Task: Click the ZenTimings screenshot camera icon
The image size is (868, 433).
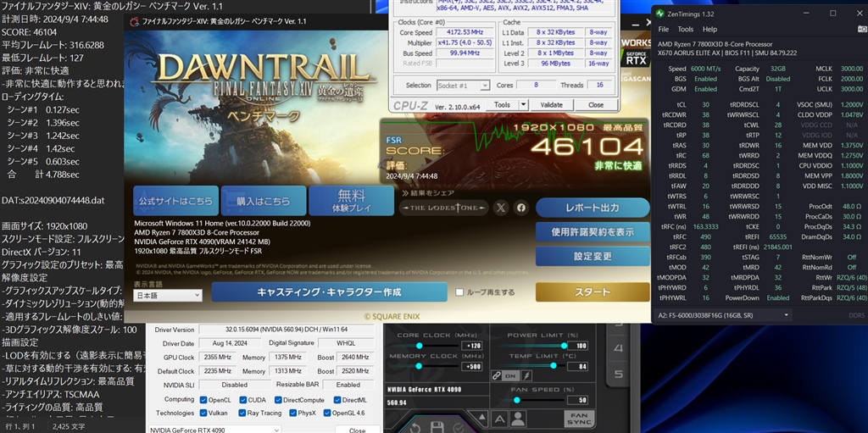Action: point(860,30)
